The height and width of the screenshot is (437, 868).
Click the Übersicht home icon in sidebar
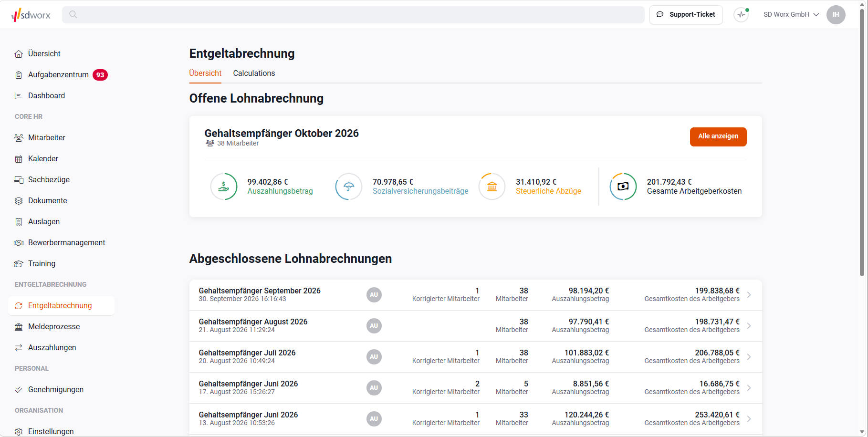[19, 54]
